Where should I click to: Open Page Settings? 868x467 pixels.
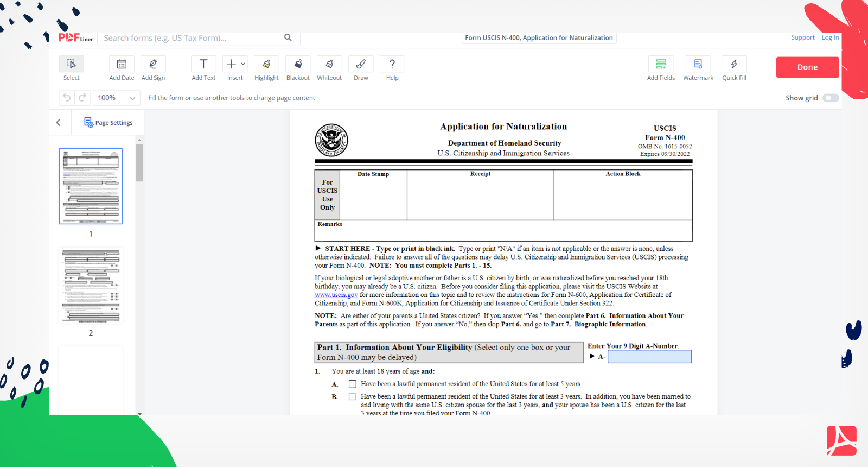tap(108, 123)
